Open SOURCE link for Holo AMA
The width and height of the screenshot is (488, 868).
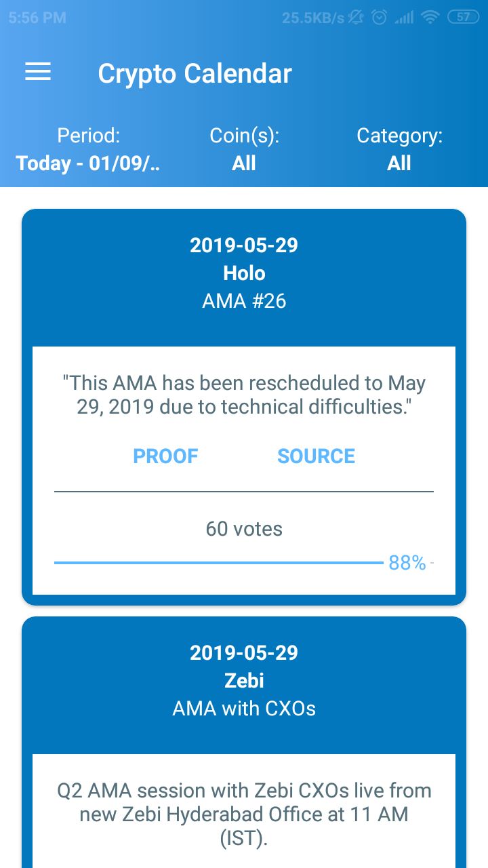(x=316, y=456)
